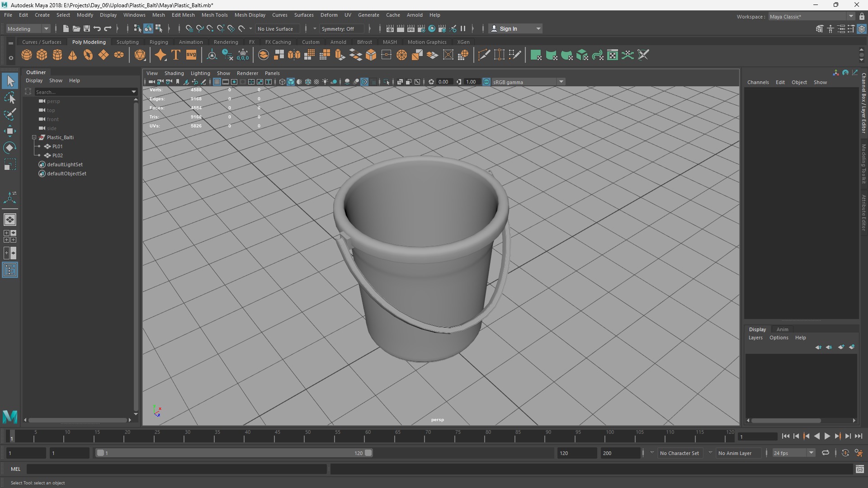This screenshot has height=488, width=868.
Task: Click the current frame field near playback controls
Action: point(757,436)
